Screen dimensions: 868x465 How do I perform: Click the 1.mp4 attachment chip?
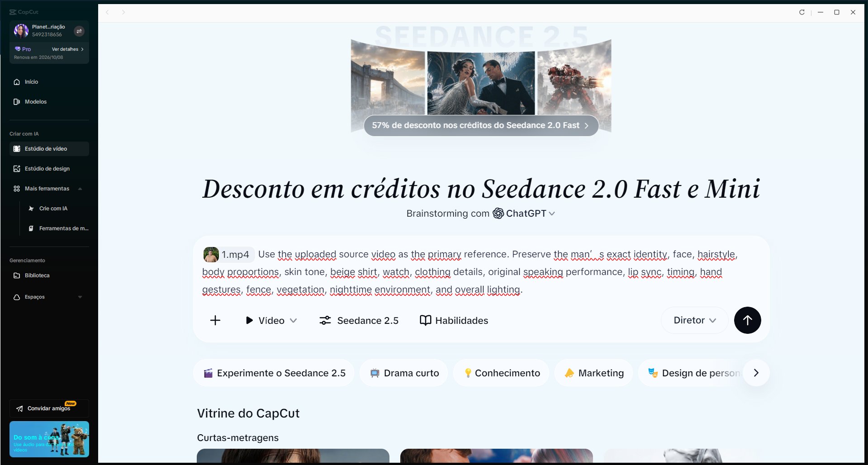coord(228,255)
